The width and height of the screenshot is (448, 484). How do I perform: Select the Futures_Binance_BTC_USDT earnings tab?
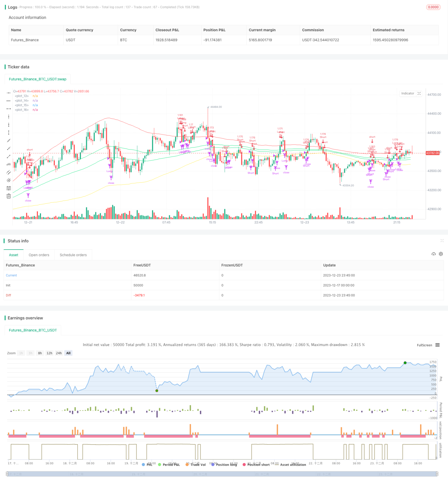[33, 330]
